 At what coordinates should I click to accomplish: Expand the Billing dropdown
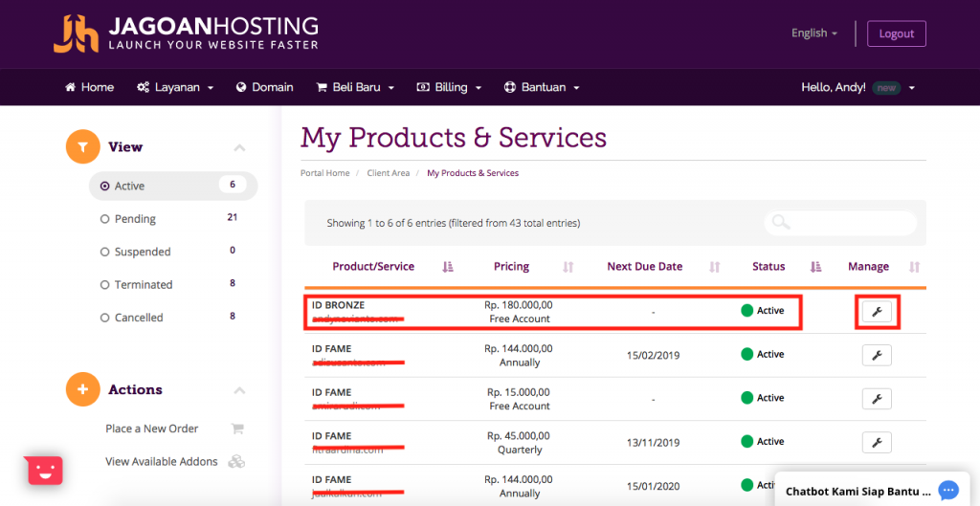449,87
